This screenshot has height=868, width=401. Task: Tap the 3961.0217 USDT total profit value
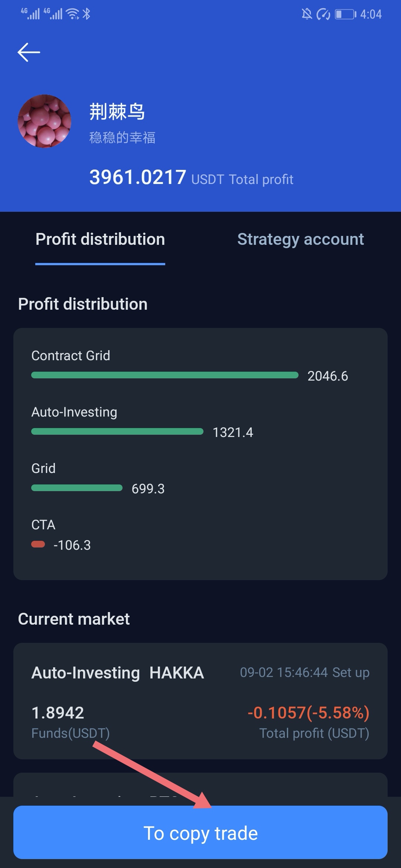[x=138, y=177]
